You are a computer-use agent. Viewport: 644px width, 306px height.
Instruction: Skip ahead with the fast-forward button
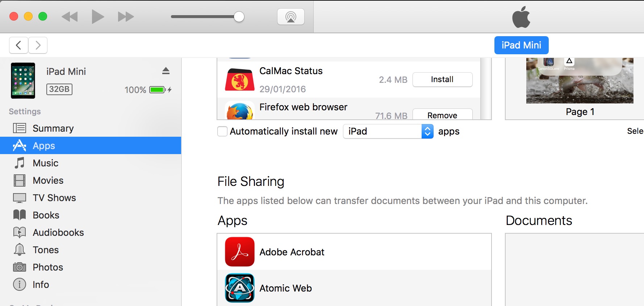pyautogui.click(x=126, y=17)
